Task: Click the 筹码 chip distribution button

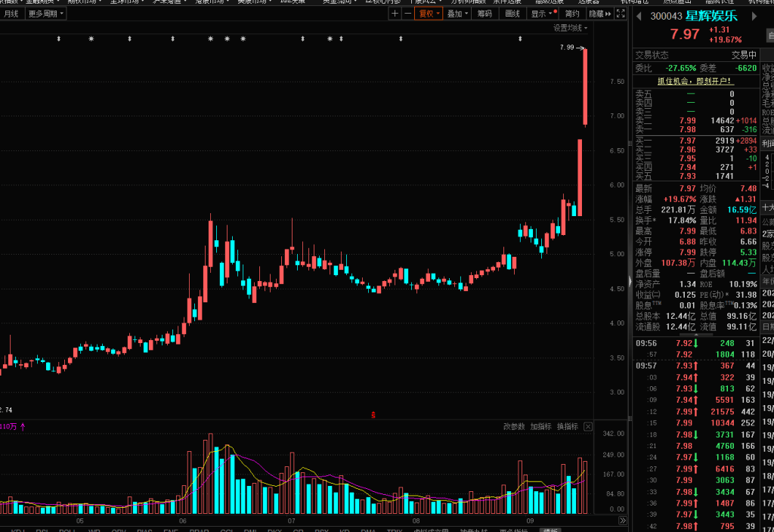Action: click(x=485, y=14)
